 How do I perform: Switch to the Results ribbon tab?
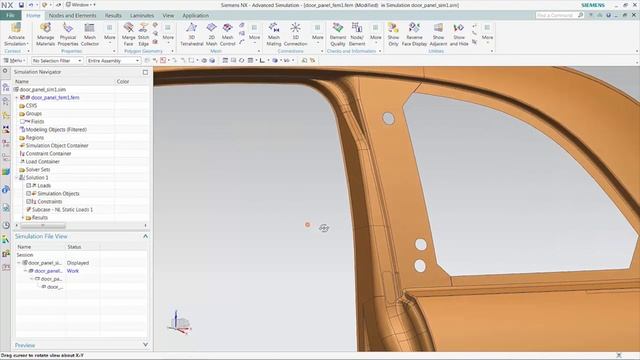coord(113,15)
